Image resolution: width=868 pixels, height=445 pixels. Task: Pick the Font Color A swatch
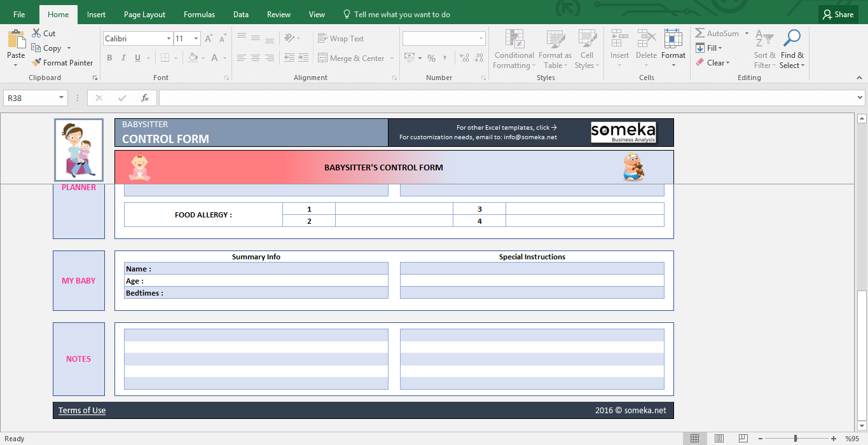click(x=214, y=58)
